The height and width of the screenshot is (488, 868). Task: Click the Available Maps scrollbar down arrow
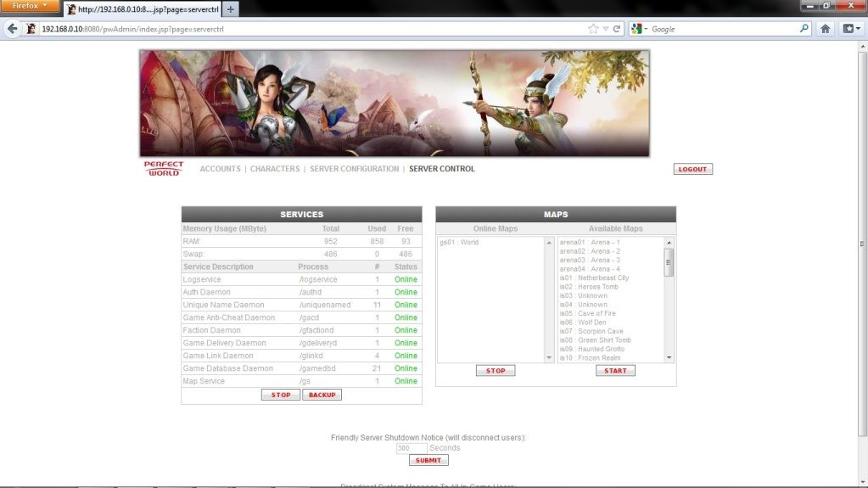669,358
